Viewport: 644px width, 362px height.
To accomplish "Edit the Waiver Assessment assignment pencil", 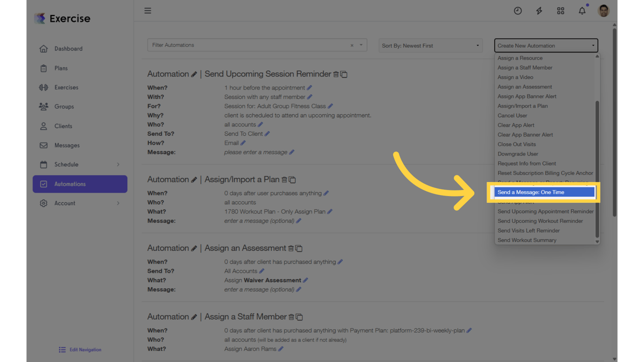I will click(x=306, y=280).
